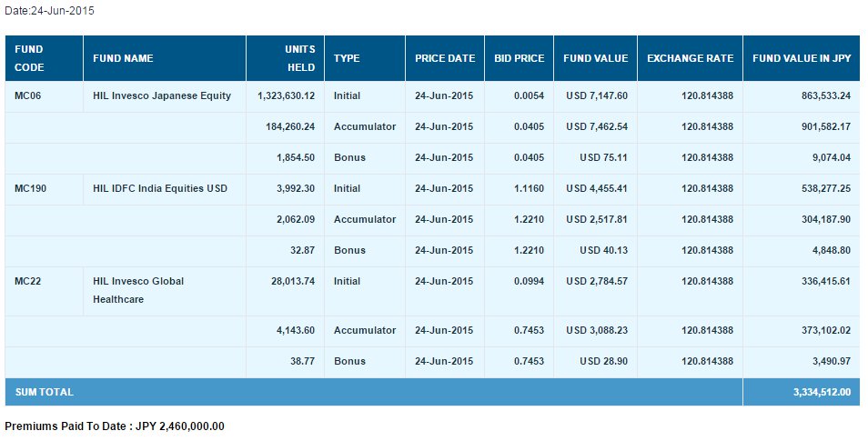Select fund code MC06 cell

click(45, 96)
